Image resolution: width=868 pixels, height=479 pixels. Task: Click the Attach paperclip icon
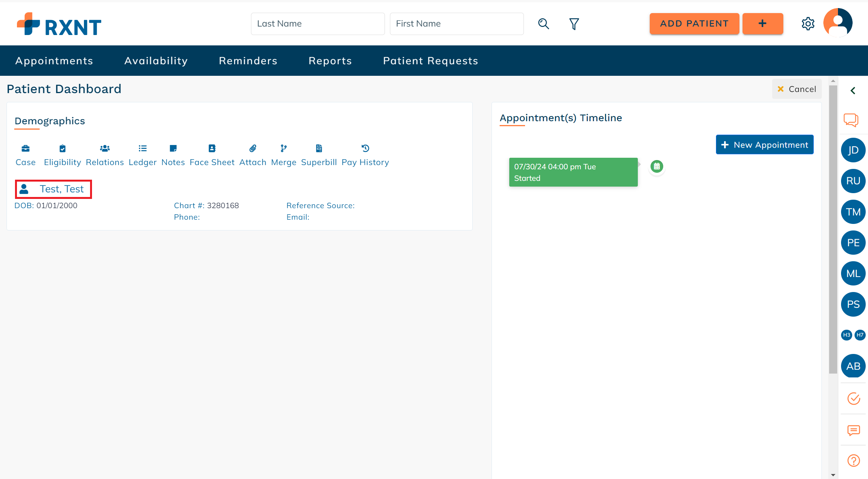(253, 149)
